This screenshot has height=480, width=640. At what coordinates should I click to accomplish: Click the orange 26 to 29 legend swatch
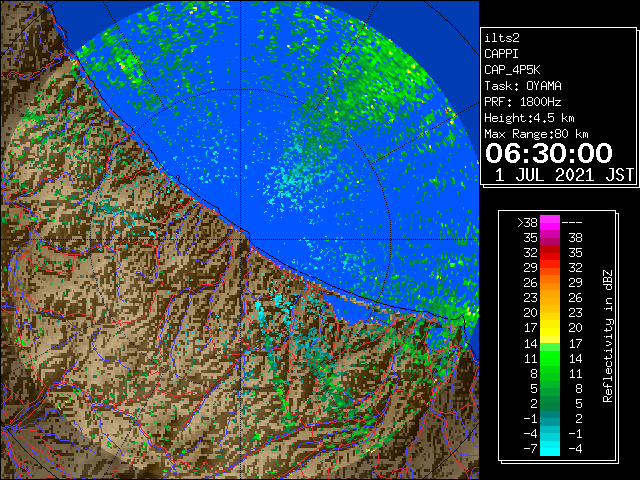[550, 282]
